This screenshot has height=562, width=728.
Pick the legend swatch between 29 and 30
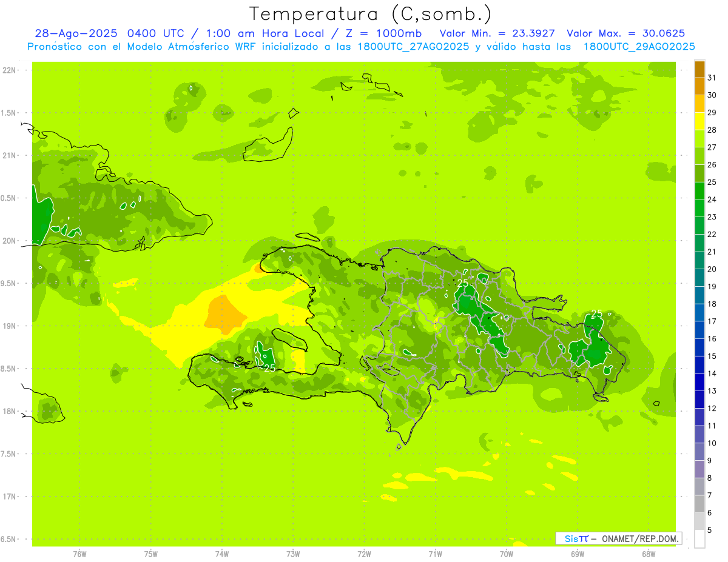tap(699, 104)
